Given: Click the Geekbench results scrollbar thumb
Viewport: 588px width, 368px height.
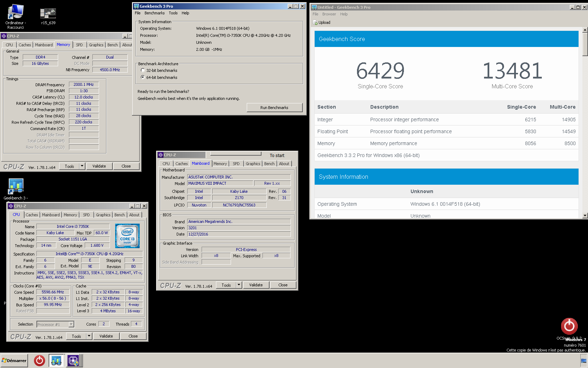Looking at the screenshot, I should (x=585, y=44).
